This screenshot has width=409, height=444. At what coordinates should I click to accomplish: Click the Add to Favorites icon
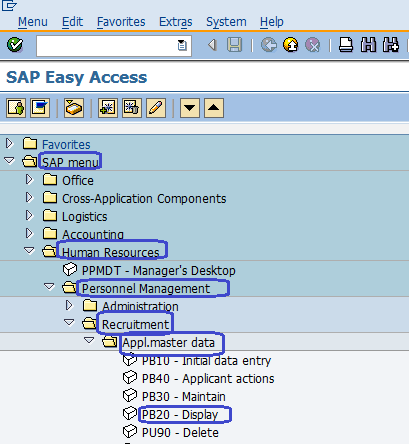tap(108, 108)
